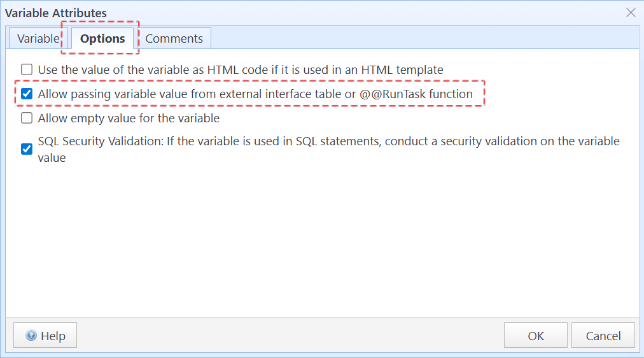Click the empty tab strip right of Comments

click(420, 38)
